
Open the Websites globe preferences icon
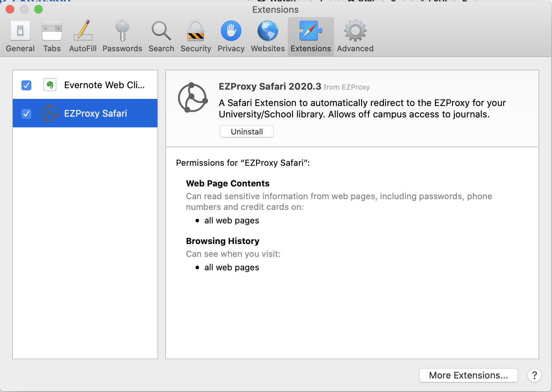tap(267, 36)
